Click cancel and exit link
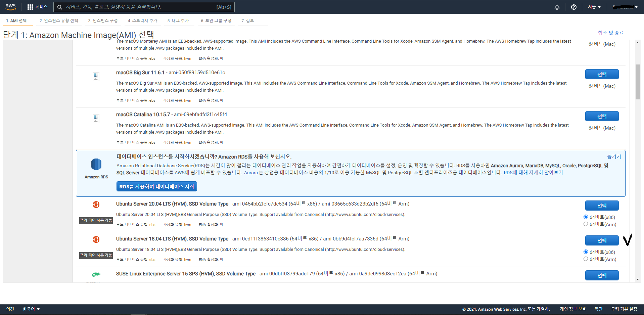The image size is (644, 315). click(x=611, y=33)
